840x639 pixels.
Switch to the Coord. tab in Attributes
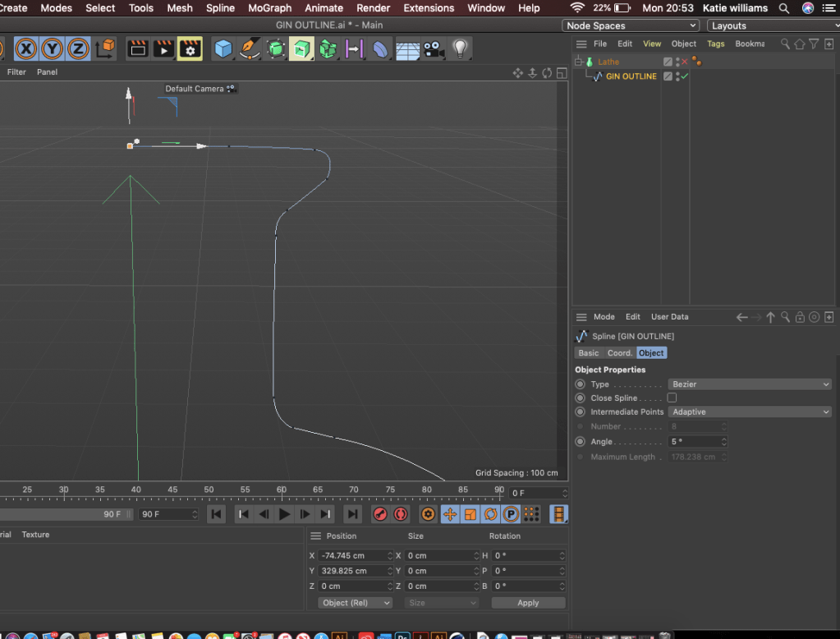619,352
